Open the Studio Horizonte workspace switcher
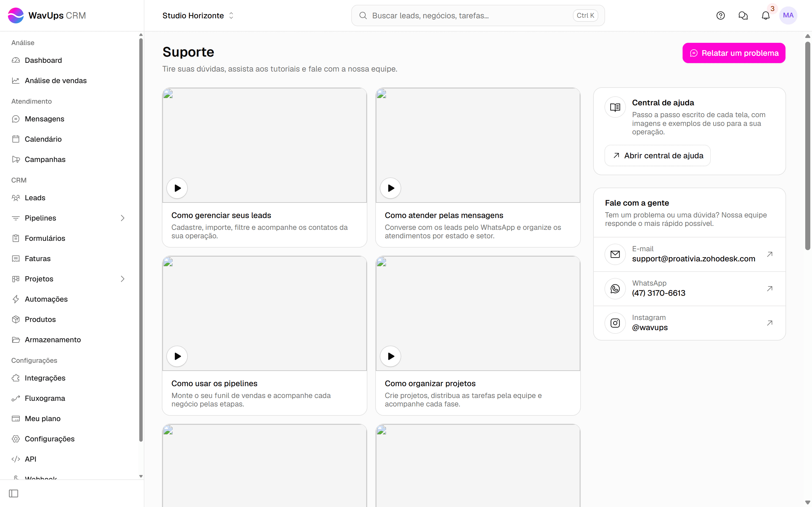Screen dimensions: 812x507 [x=198, y=15]
